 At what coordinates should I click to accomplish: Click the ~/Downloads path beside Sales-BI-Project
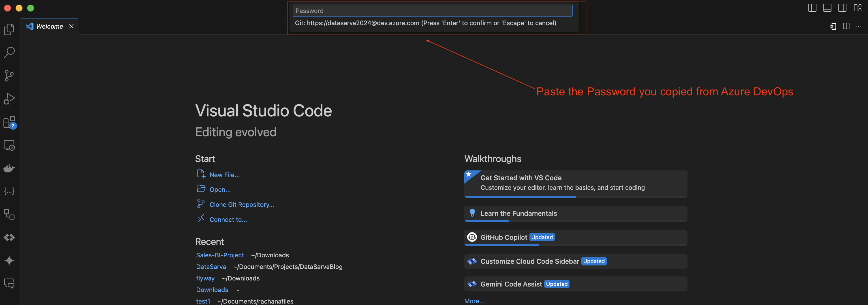pos(270,255)
